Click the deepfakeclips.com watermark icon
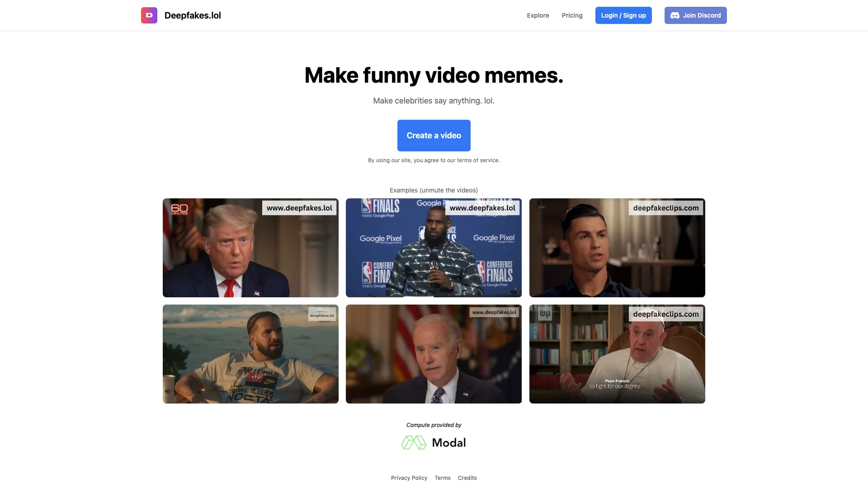The height and width of the screenshot is (488, 868). (666, 207)
